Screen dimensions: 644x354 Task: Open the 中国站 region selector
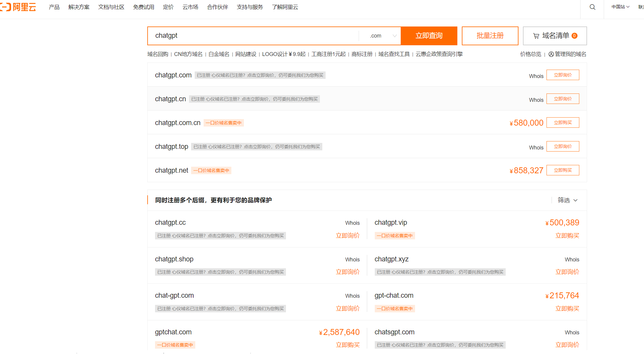coord(620,7)
